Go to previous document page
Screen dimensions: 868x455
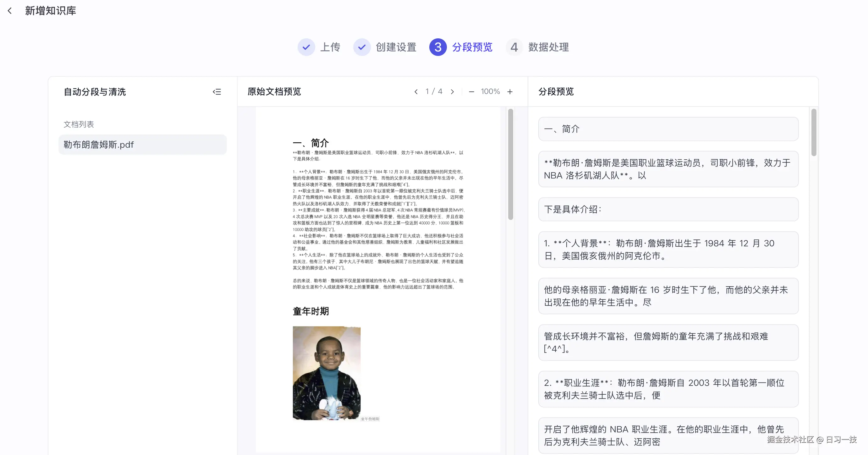tap(416, 92)
